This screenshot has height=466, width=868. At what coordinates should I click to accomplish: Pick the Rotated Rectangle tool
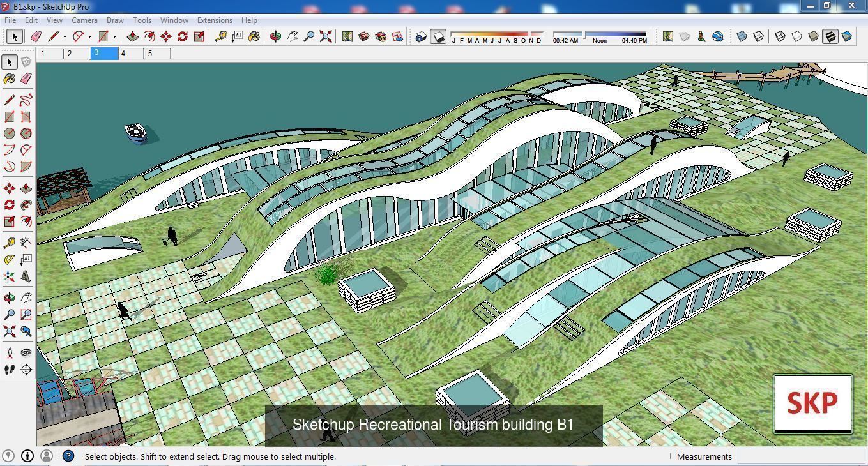[x=26, y=117]
